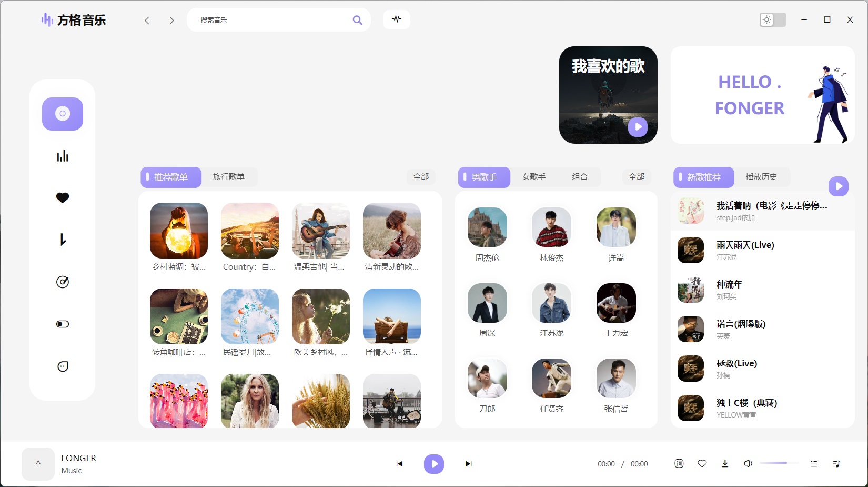The width and height of the screenshot is (868, 487).
Task: Open the play queue list icon
Action: pyautogui.click(x=837, y=464)
